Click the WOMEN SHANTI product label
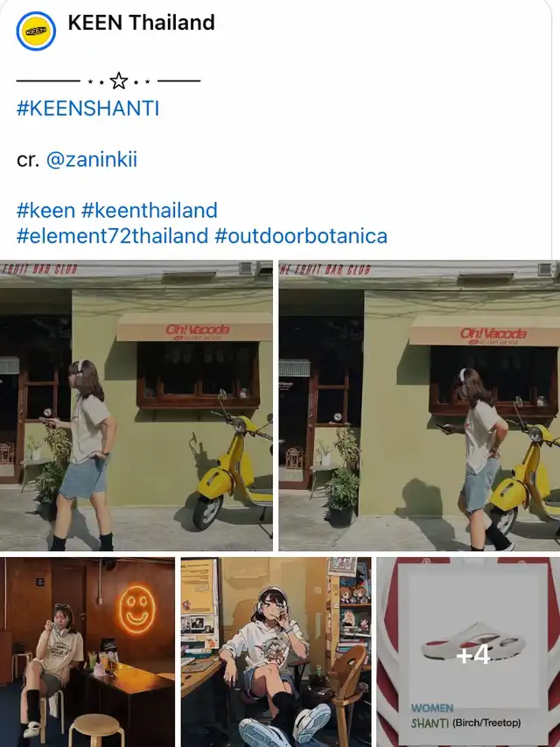Image resolution: width=560 pixels, height=747 pixels. coord(465,716)
